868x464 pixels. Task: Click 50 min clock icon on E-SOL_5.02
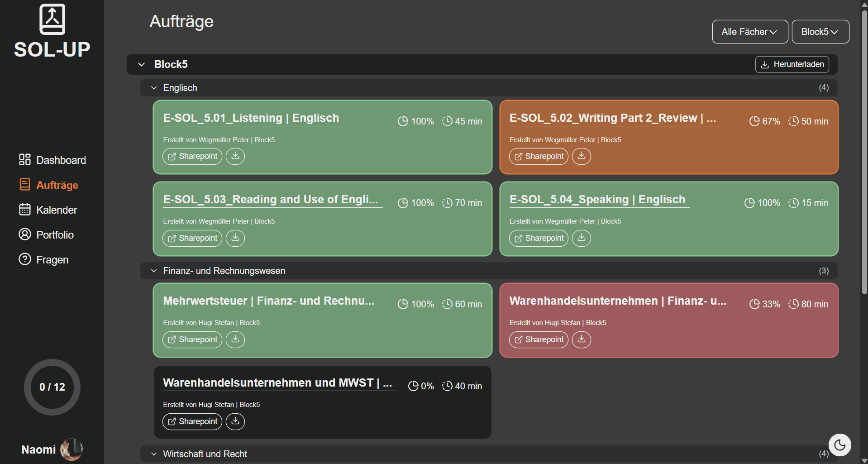coord(793,121)
